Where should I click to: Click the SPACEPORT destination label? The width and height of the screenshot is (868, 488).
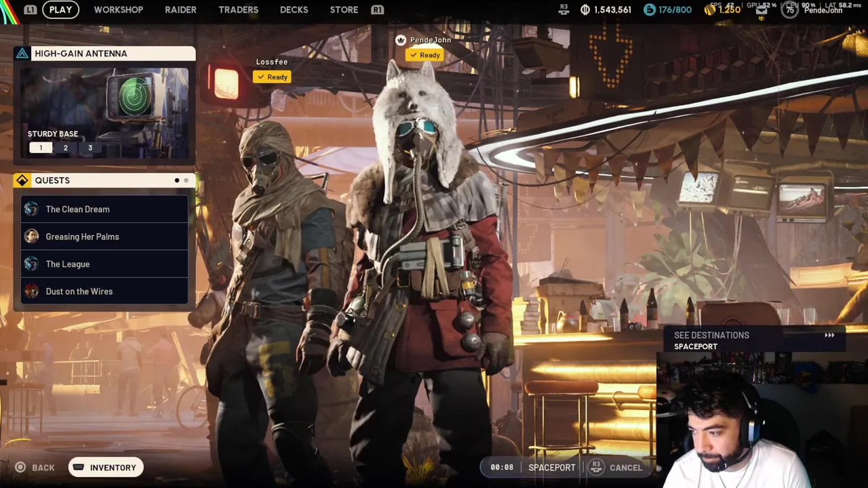695,346
